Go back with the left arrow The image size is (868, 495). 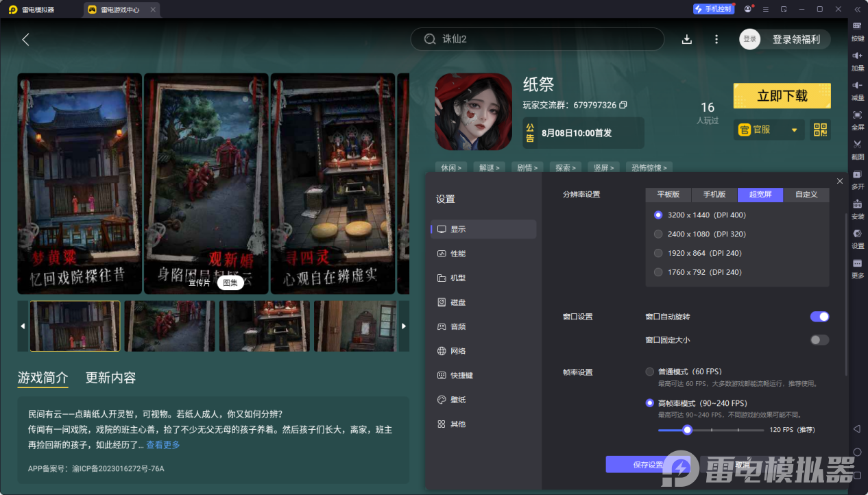coord(25,39)
